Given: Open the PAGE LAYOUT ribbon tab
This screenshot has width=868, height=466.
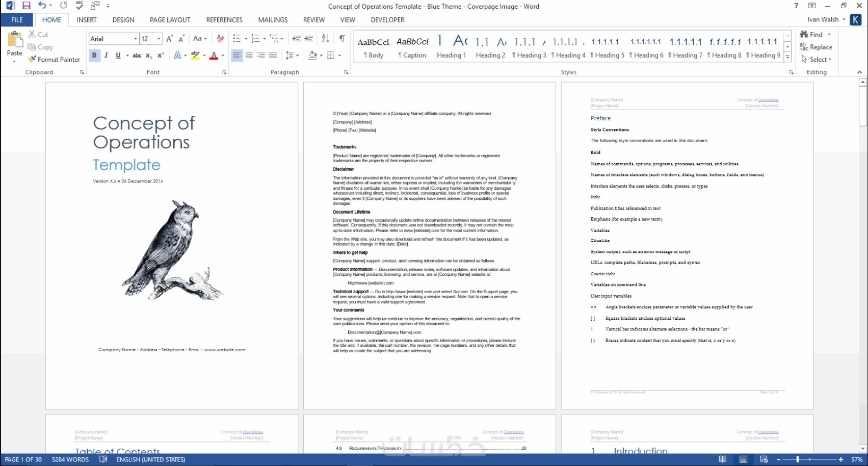Looking at the screenshot, I should coord(170,20).
